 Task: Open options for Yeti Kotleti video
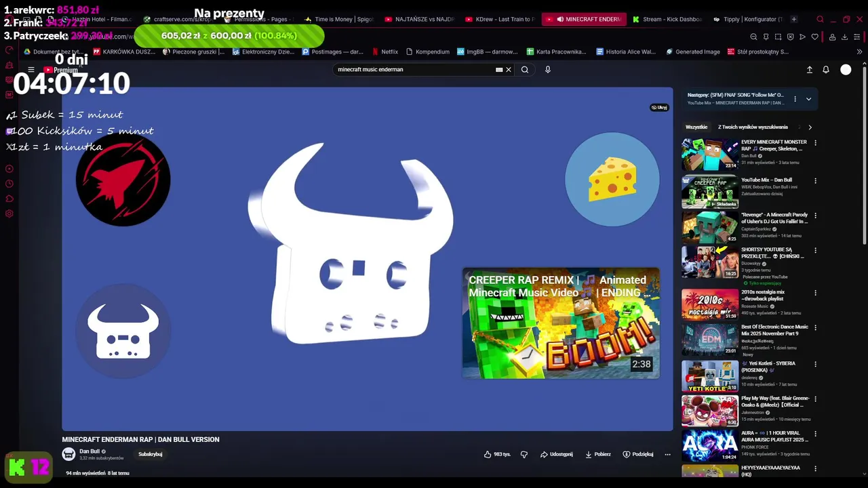pyautogui.click(x=815, y=364)
